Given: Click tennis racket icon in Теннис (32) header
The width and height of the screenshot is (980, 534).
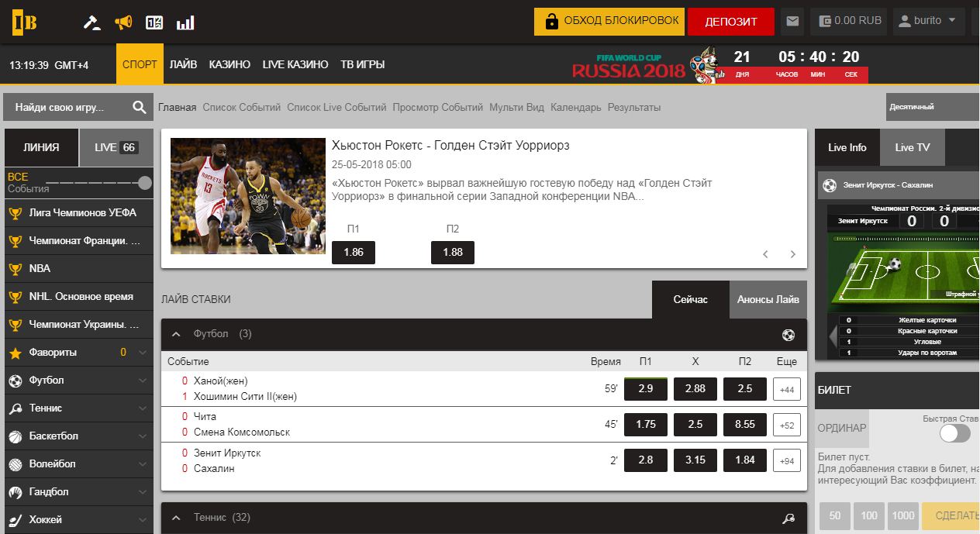Looking at the screenshot, I should [x=788, y=518].
